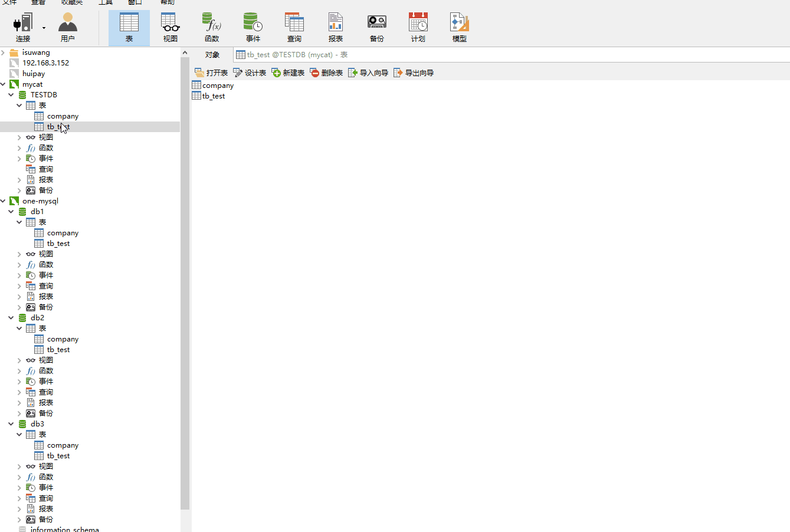The width and height of the screenshot is (790, 532).
Task: Collapse the TESTDB database node
Action: click(11, 95)
